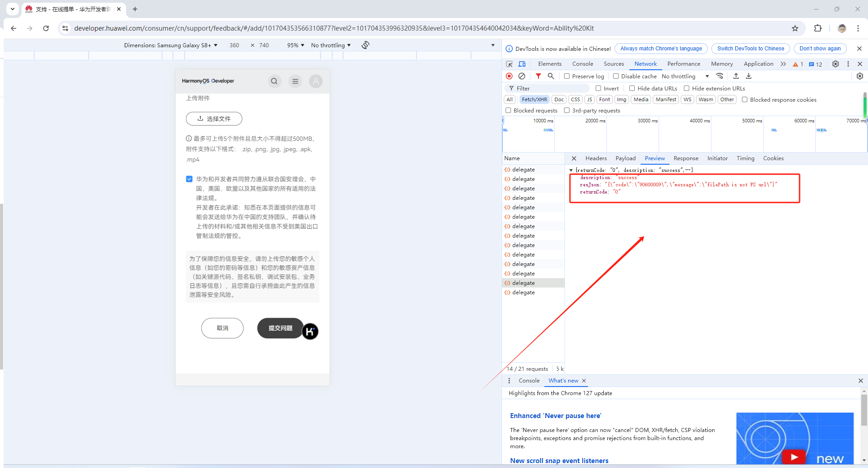Screen dimensions: 868x468
Task: Open search on HarmonyOS Developer header
Action: coord(274,81)
